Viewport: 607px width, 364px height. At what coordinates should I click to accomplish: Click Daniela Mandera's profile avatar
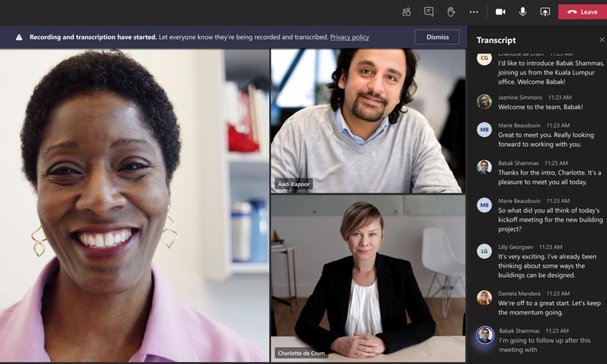[484, 297]
